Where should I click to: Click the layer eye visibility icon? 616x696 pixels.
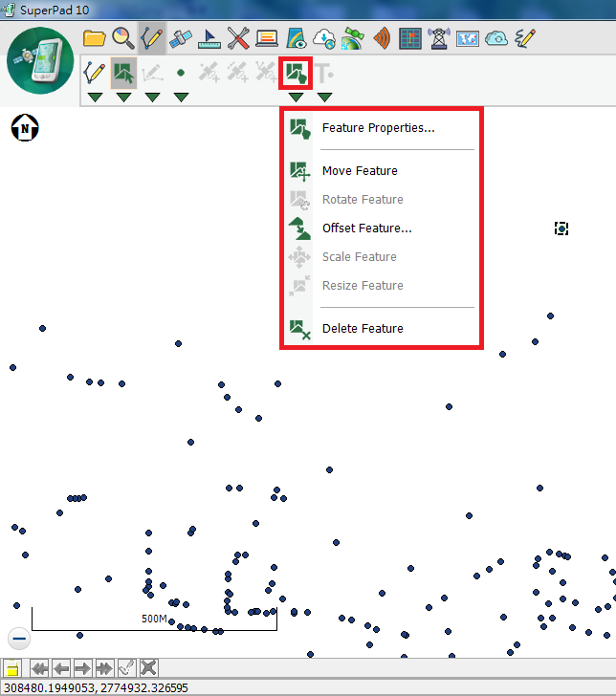[296, 38]
